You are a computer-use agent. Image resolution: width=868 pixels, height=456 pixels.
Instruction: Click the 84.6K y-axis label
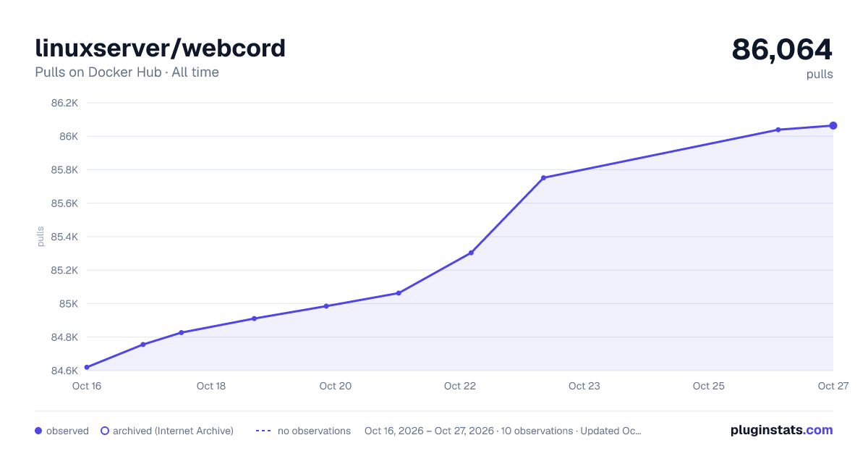tap(64, 371)
